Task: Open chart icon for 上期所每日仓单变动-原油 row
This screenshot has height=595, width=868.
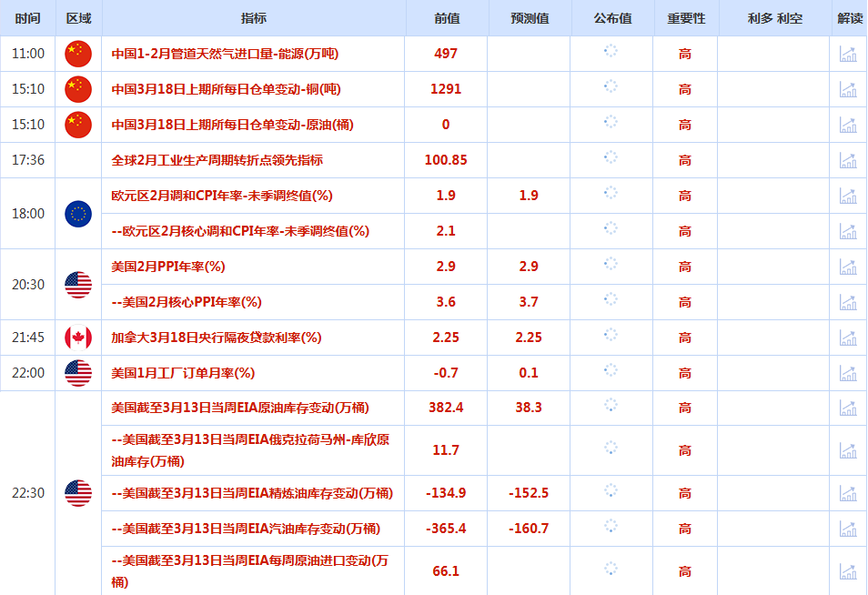Action: tap(848, 125)
